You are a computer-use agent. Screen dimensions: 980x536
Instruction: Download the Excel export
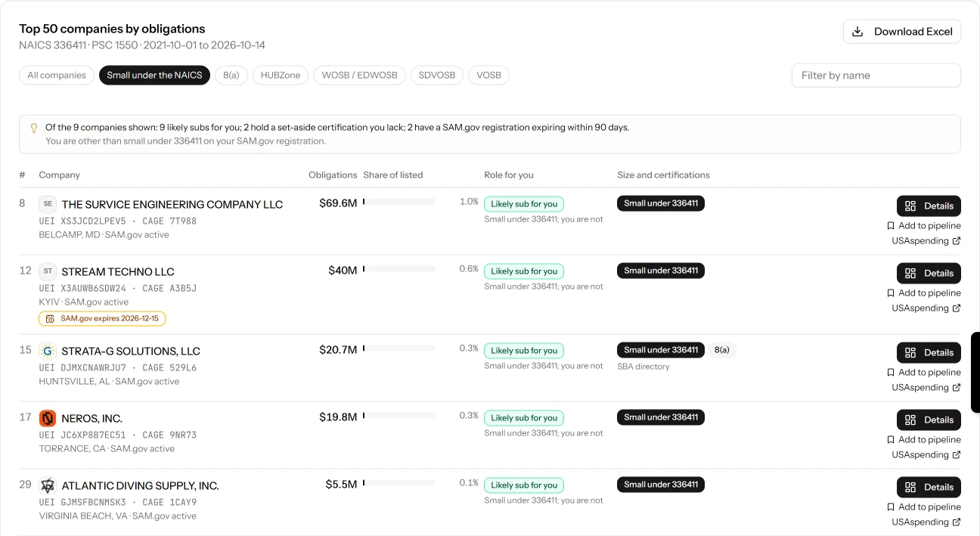(902, 32)
